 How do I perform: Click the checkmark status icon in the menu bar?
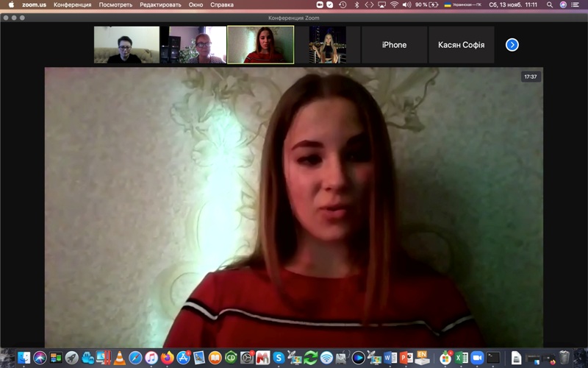(329, 5)
